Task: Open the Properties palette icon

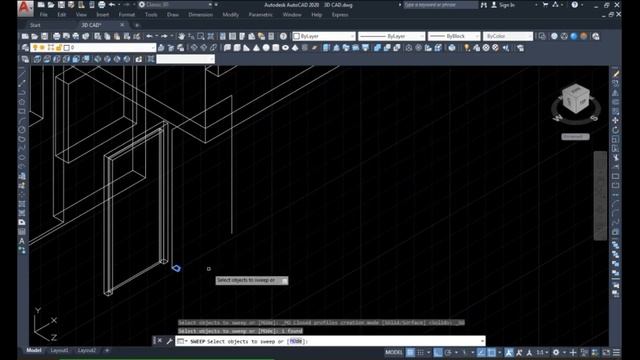Action: [x=223, y=36]
